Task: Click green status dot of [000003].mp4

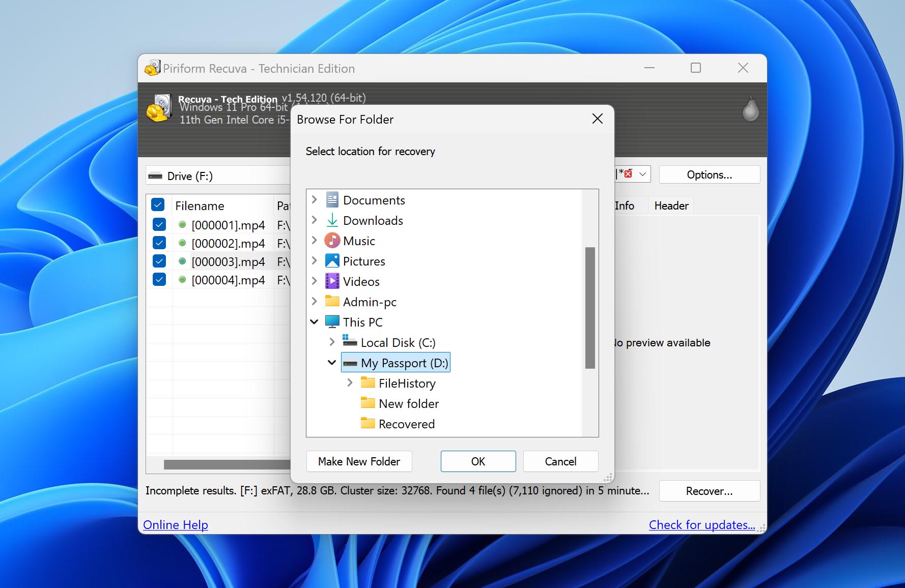Action: click(x=182, y=261)
